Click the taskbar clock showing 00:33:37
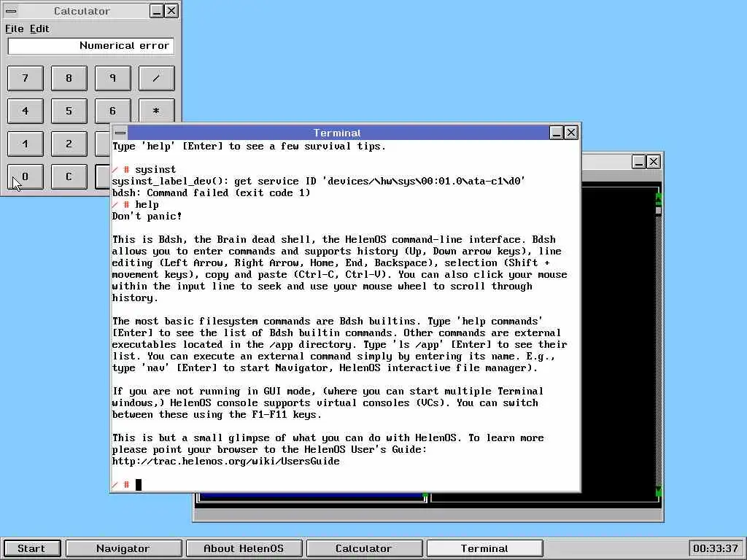The width and height of the screenshot is (747, 560). 716,548
